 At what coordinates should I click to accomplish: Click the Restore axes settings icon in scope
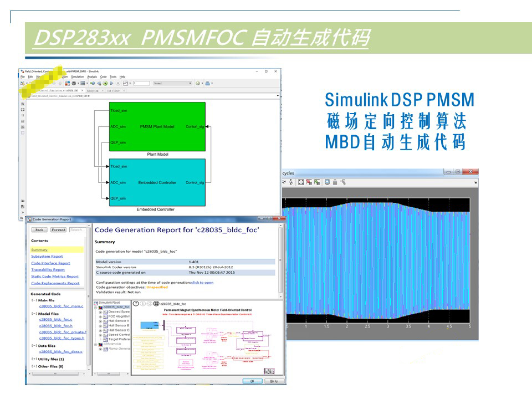coord(317,182)
